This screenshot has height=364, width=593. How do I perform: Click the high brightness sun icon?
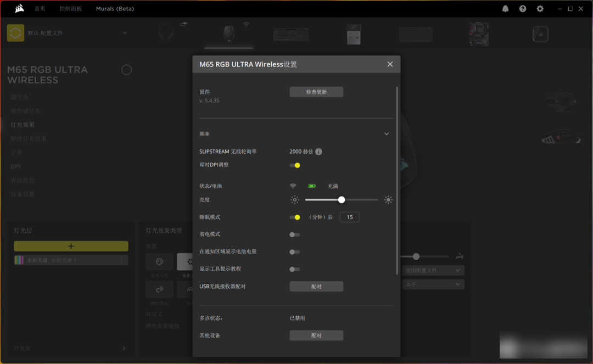(x=388, y=200)
